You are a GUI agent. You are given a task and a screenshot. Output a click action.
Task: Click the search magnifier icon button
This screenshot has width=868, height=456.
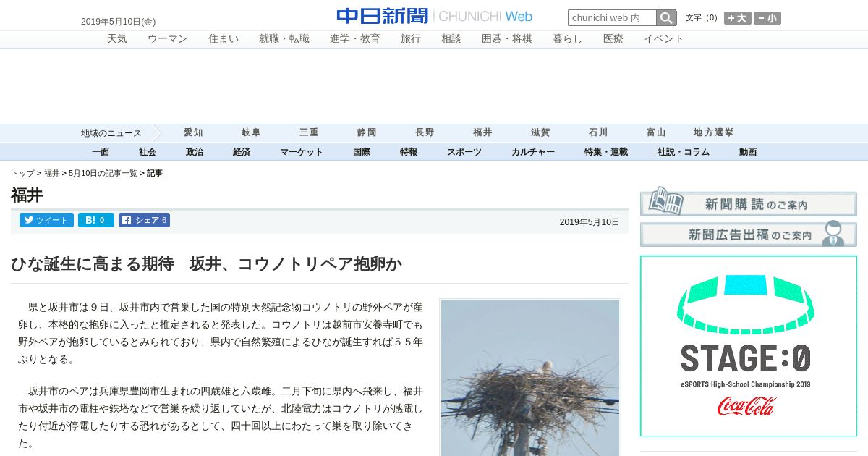666,18
